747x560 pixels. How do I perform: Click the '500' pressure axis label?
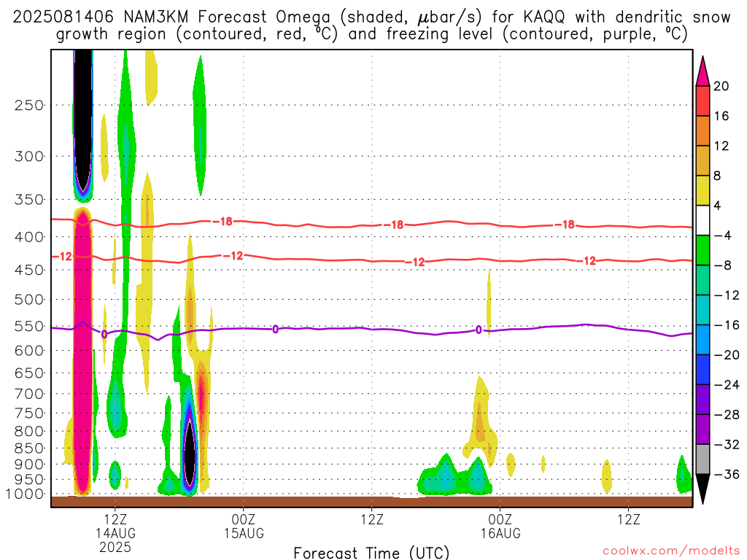(x=29, y=300)
